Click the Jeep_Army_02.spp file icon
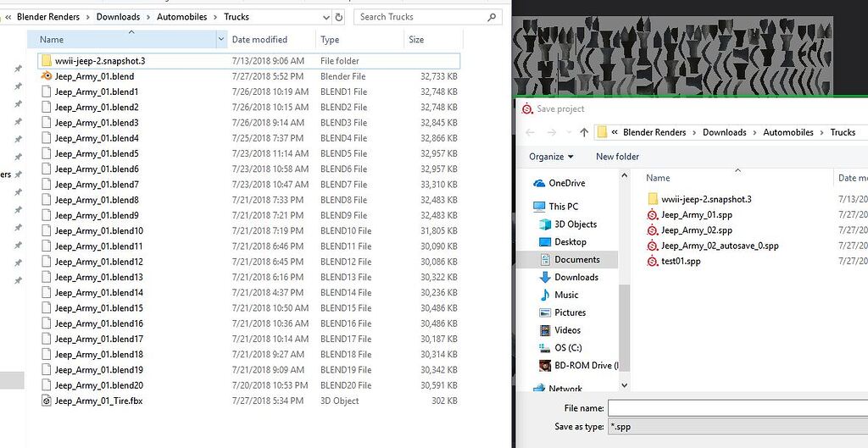 [653, 230]
